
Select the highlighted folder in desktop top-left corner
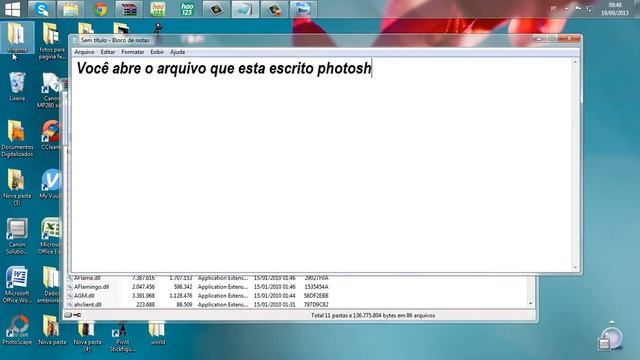pos(17,38)
